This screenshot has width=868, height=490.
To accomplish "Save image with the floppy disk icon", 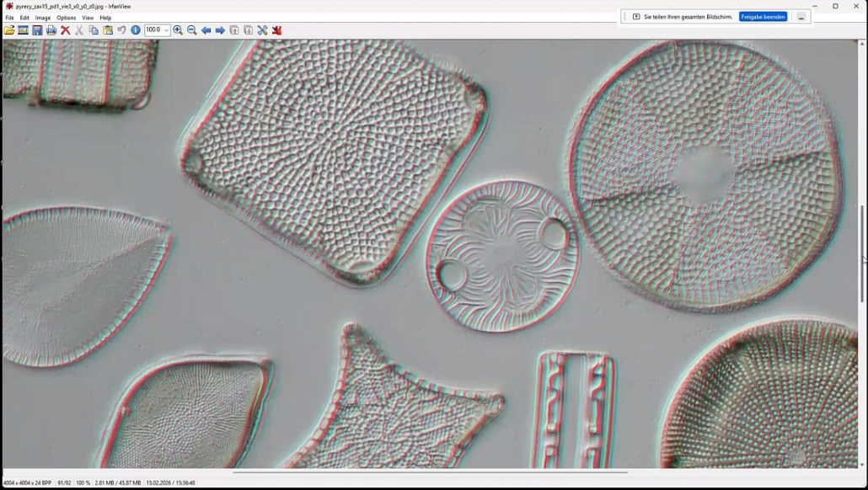I will [37, 30].
